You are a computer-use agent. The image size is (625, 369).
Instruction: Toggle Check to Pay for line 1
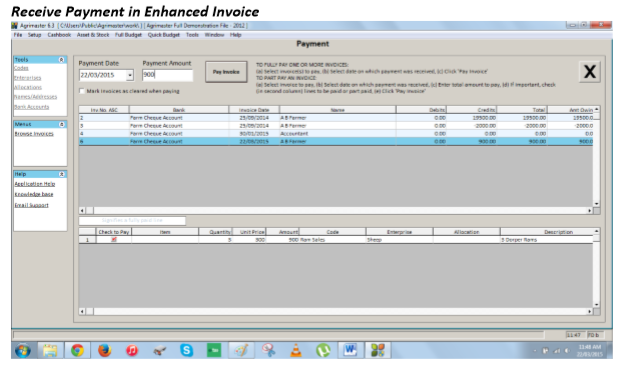point(114,240)
